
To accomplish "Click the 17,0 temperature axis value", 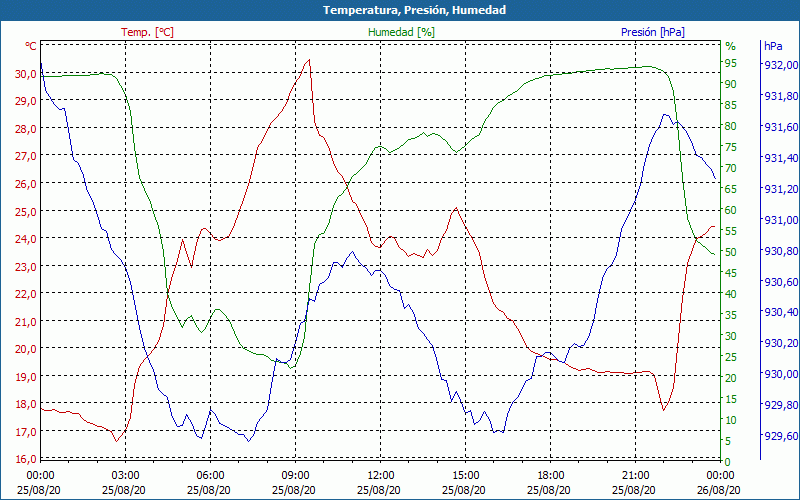I will 26,432.
